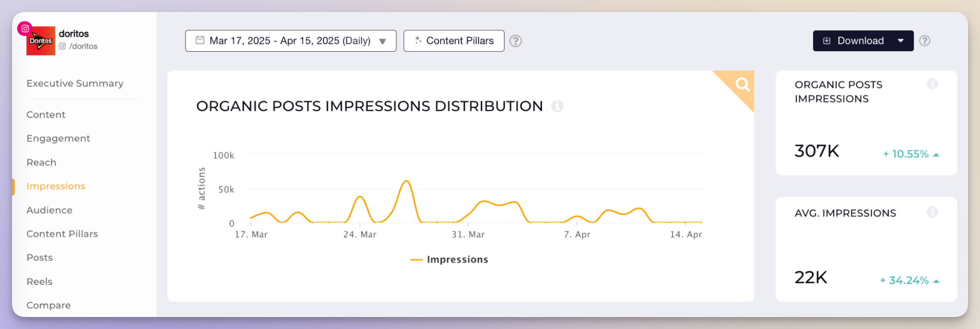The height and width of the screenshot is (329, 980).
Task: Switch to the Engagement section
Action: (x=58, y=138)
